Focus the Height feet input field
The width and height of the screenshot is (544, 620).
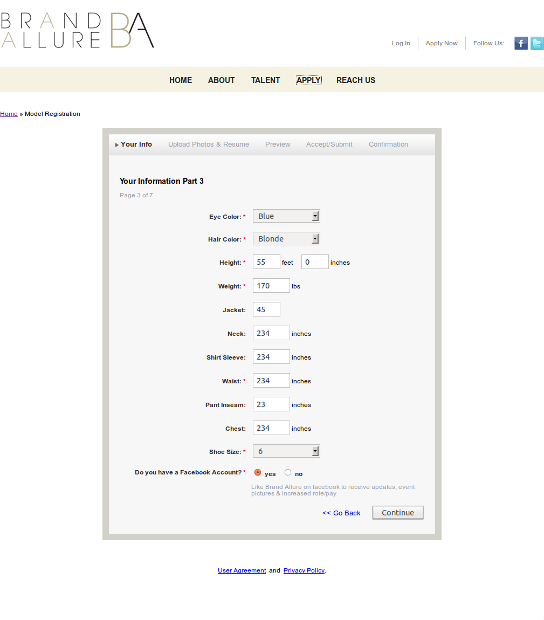pos(266,262)
